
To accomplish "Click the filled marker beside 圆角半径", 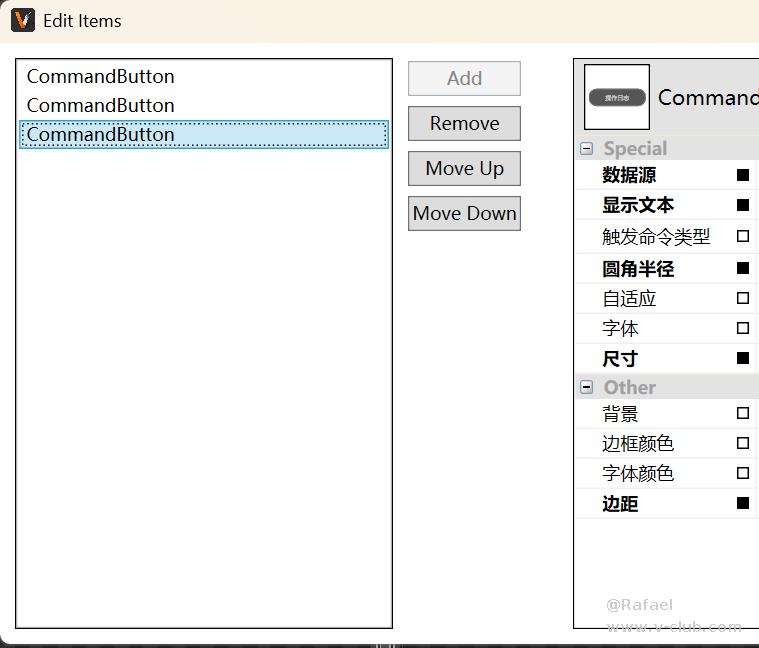I will click(x=743, y=268).
